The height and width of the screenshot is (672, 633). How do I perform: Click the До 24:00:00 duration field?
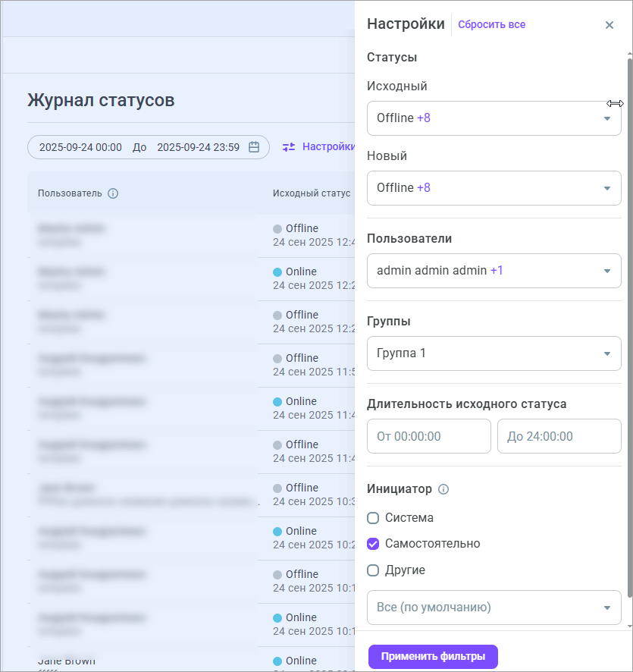[x=559, y=436]
